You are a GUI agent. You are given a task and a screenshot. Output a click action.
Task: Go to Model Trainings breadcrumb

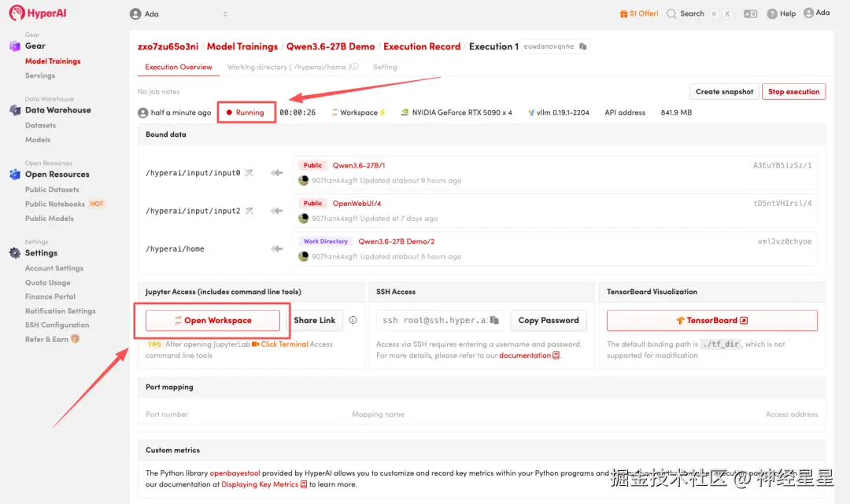(242, 46)
